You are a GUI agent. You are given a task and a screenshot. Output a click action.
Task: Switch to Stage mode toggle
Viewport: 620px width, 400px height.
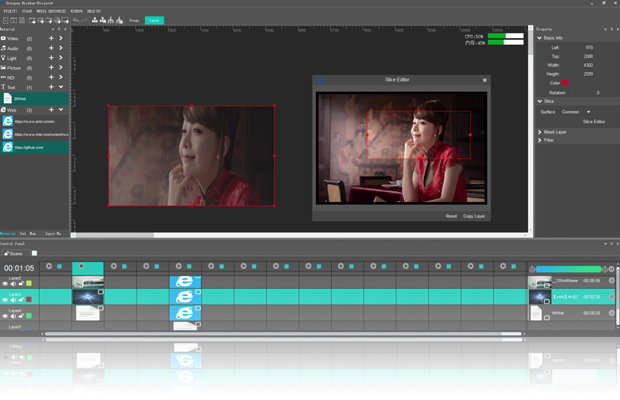tap(134, 20)
